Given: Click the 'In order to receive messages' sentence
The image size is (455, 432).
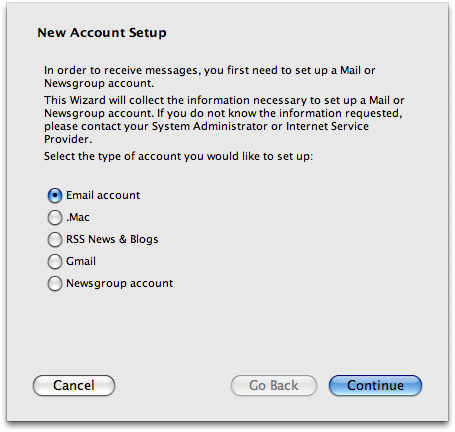Looking at the screenshot, I should click(210, 77).
